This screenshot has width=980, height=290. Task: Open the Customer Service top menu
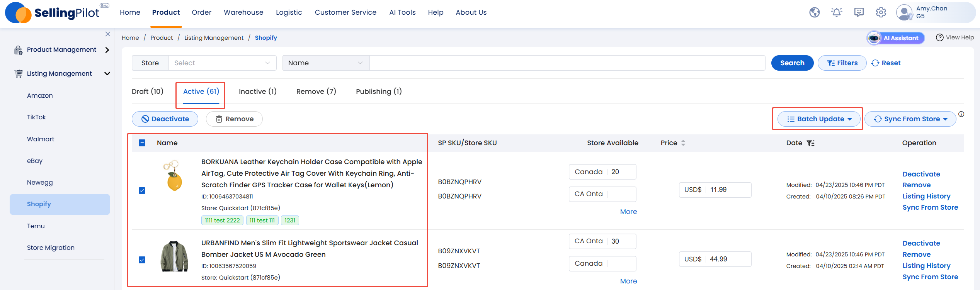[x=345, y=12]
